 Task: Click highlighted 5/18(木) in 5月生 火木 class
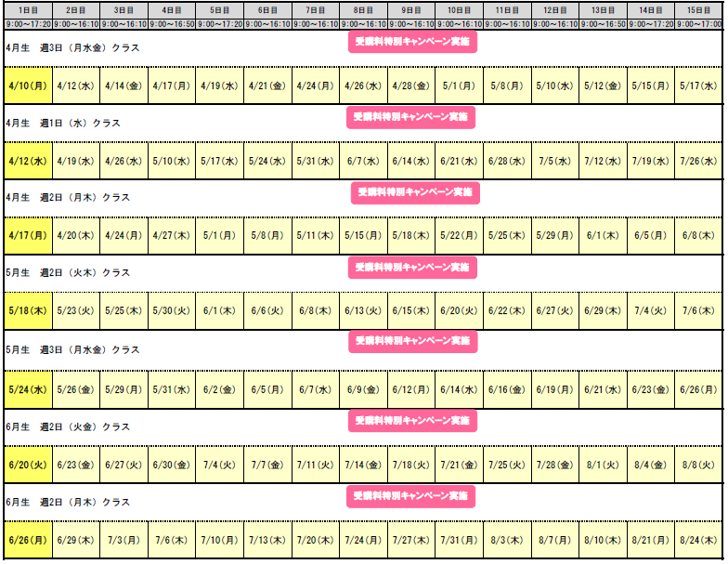28,310
